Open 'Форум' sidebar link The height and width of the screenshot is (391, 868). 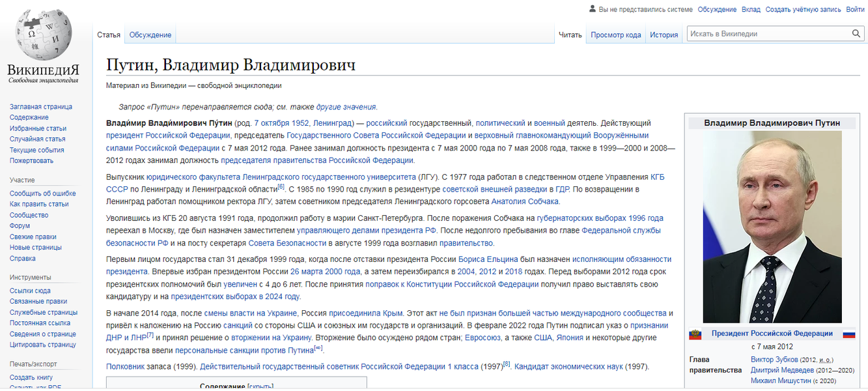20,226
